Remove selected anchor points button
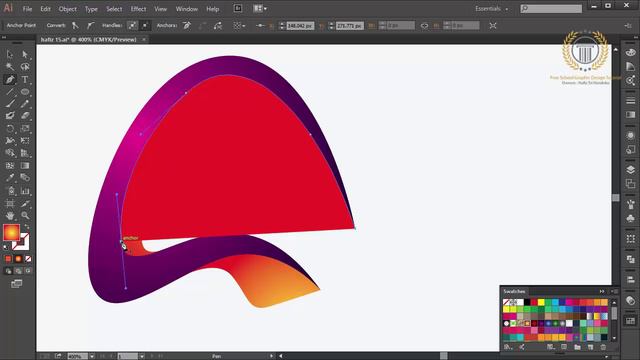This screenshot has height=360, width=640. [187, 25]
